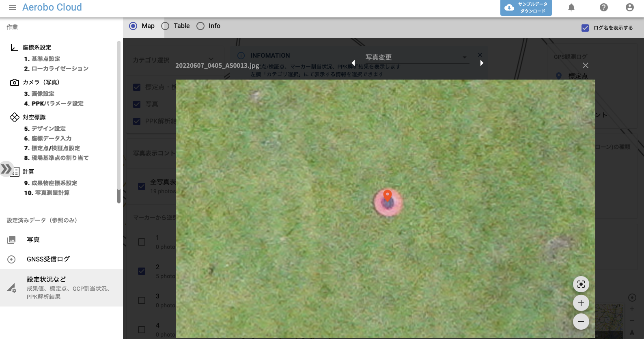Toggle the 全写真表示 checkbox
The height and width of the screenshot is (339, 644).
pyautogui.click(x=142, y=186)
